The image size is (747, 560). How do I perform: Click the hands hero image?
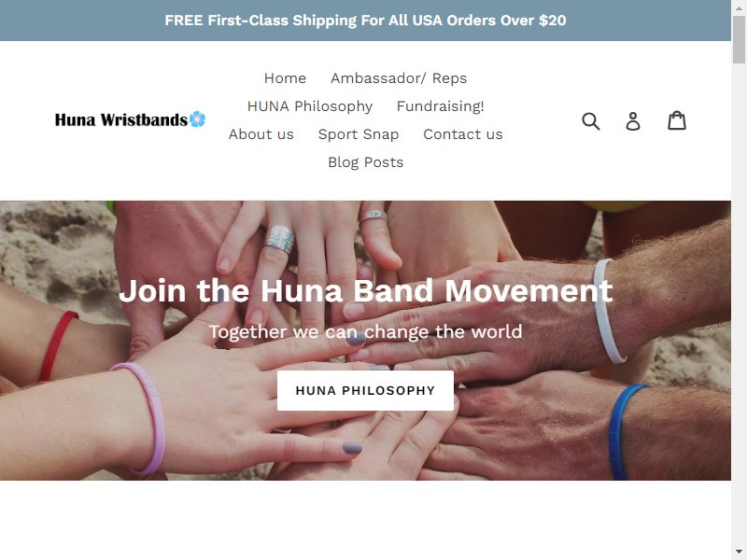point(365,340)
